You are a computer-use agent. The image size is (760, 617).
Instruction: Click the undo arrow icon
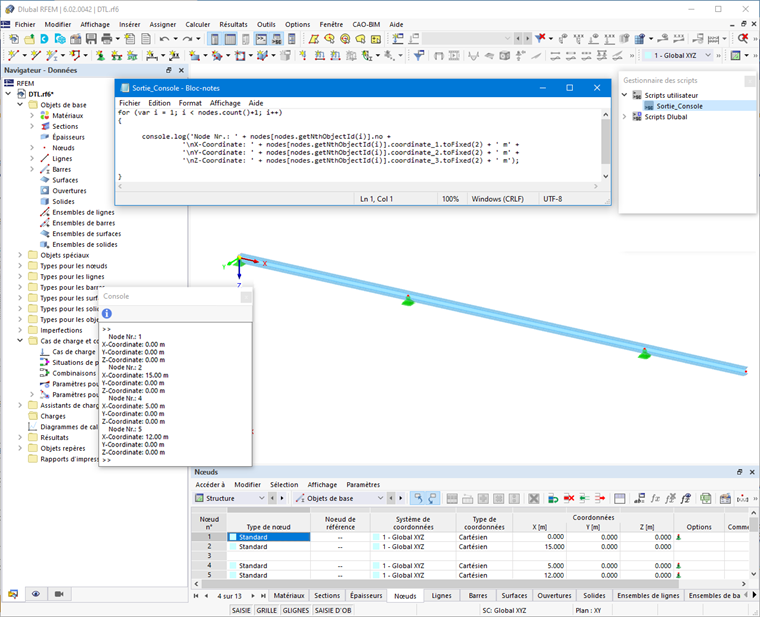pos(165,39)
